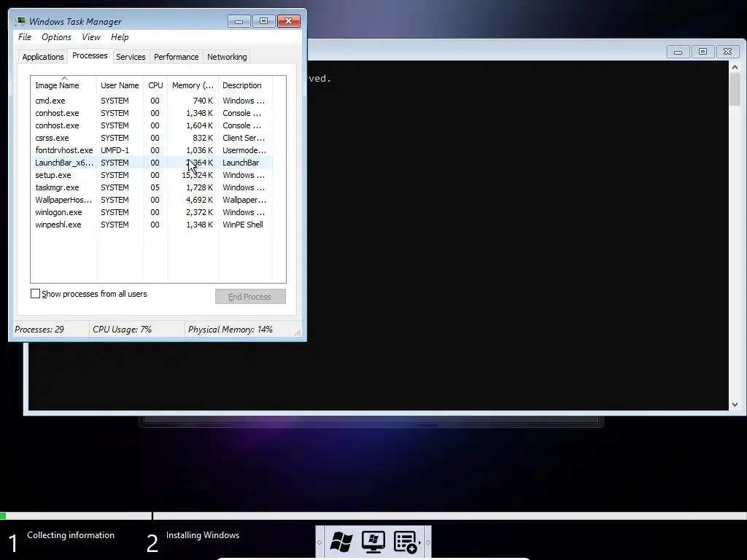The image size is (747, 560).
Task: Close the Windows Task Manager window
Action: [x=288, y=21]
